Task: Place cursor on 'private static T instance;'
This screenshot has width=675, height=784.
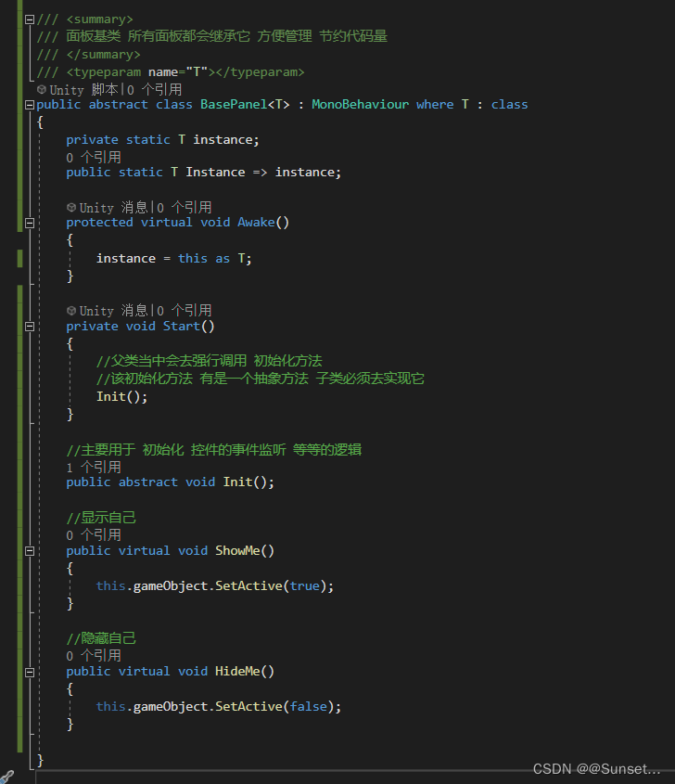Action: [163, 140]
